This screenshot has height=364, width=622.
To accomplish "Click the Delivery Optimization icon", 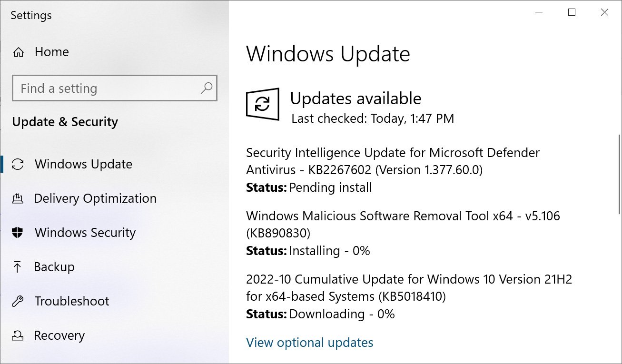I will (x=18, y=198).
